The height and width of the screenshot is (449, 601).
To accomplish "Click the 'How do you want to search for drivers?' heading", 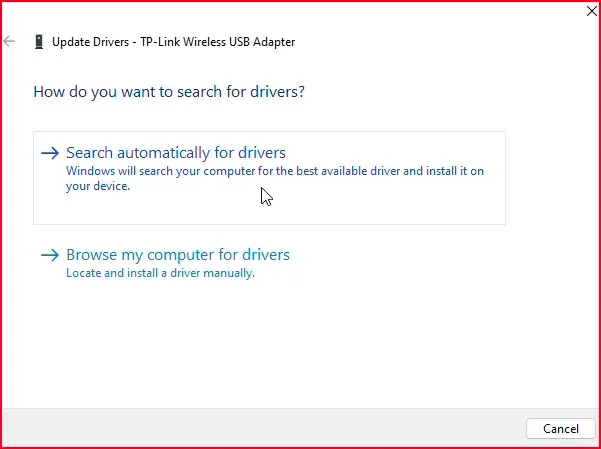I will click(x=169, y=92).
